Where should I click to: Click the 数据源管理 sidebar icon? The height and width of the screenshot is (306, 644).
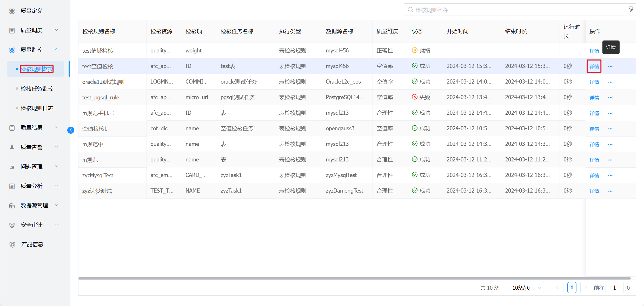coord(12,206)
